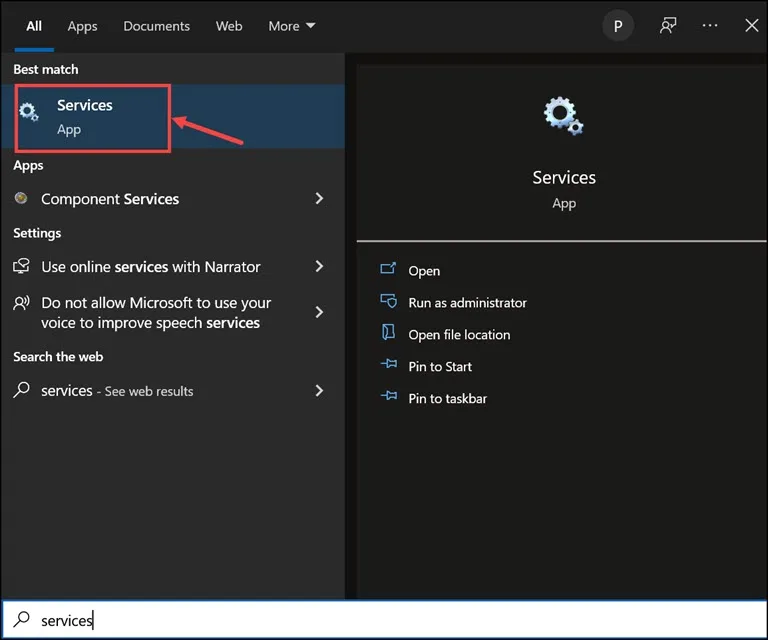Open services web results
Image resolution: width=768 pixels, height=640 pixels.
172,391
